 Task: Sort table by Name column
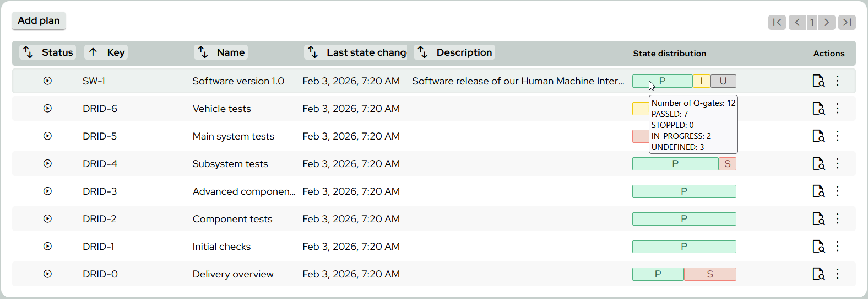coord(221,52)
